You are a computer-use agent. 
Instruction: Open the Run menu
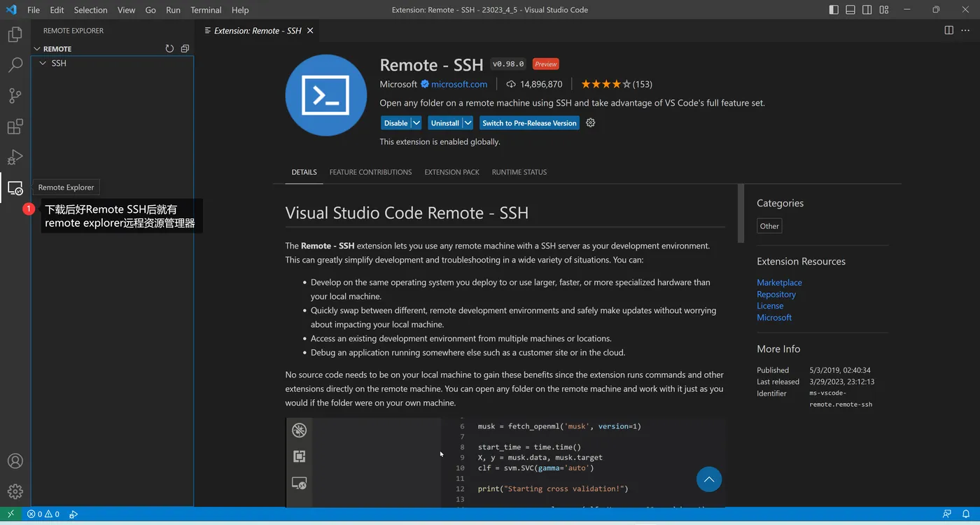coord(174,10)
